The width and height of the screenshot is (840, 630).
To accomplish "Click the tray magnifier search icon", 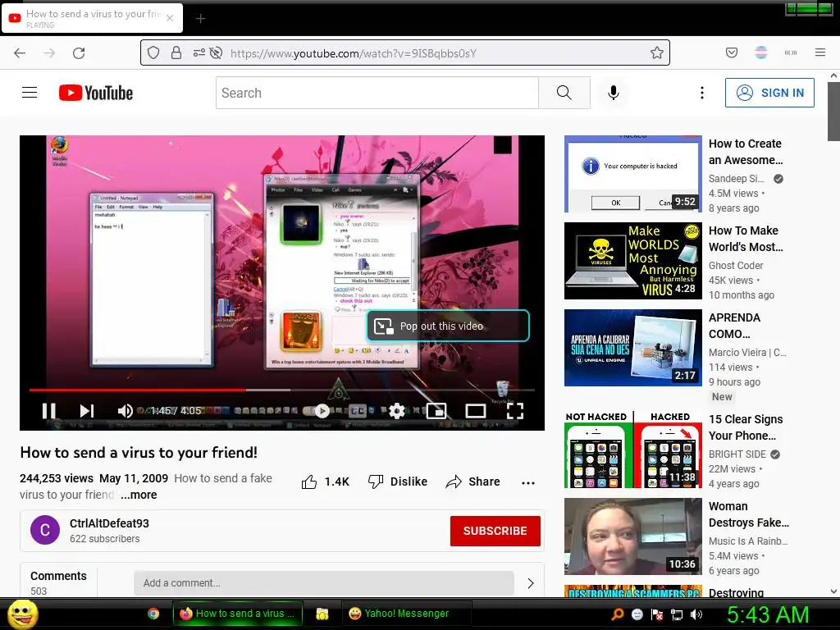I will 617,614.
